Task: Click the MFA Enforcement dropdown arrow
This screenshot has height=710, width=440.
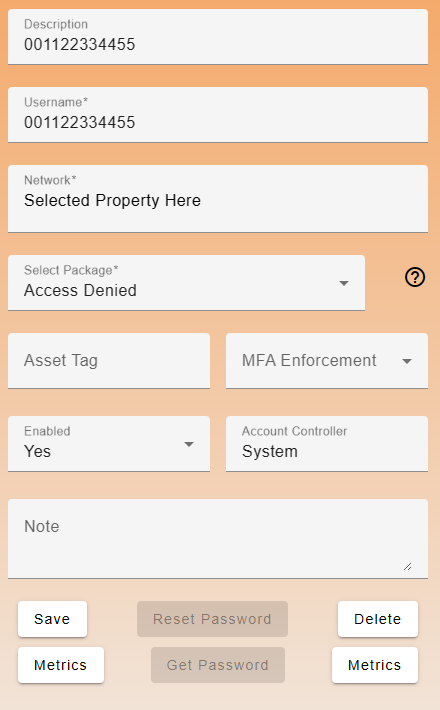Action: pyautogui.click(x=407, y=361)
